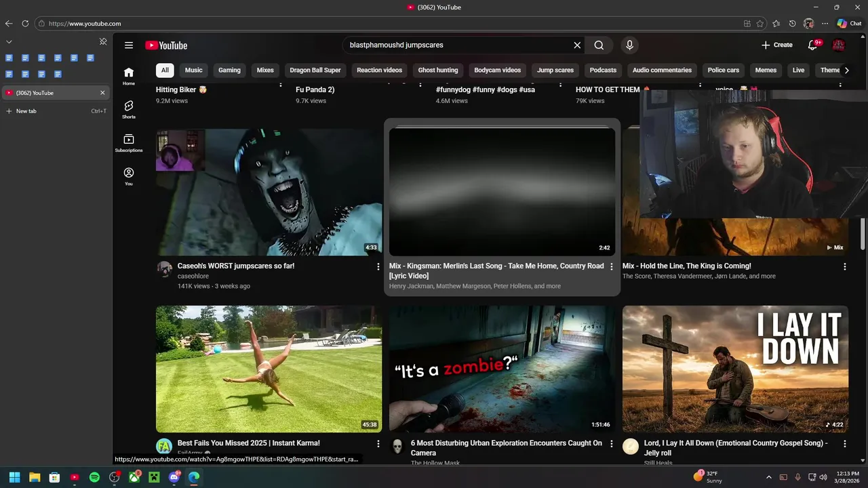Image resolution: width=868 pixels, height=488 pixels.
Task: Select the Jump scares chip
Action: (555, 70)
